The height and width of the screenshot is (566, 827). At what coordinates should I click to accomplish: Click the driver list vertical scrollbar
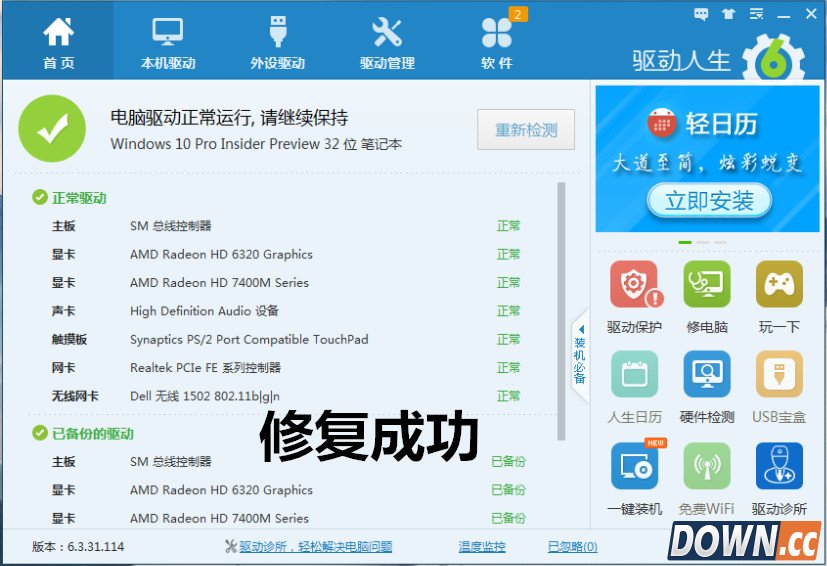[x=561, y=311]
